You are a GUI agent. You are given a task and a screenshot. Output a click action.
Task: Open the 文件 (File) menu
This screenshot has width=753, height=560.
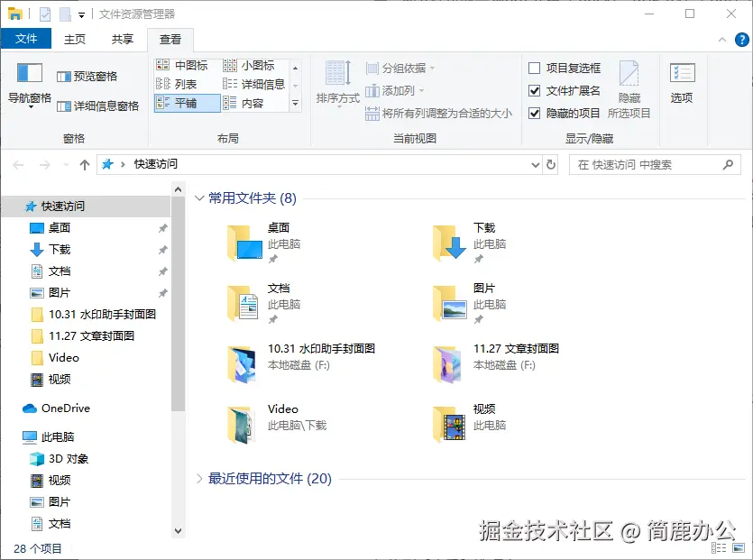coord(27,39)
